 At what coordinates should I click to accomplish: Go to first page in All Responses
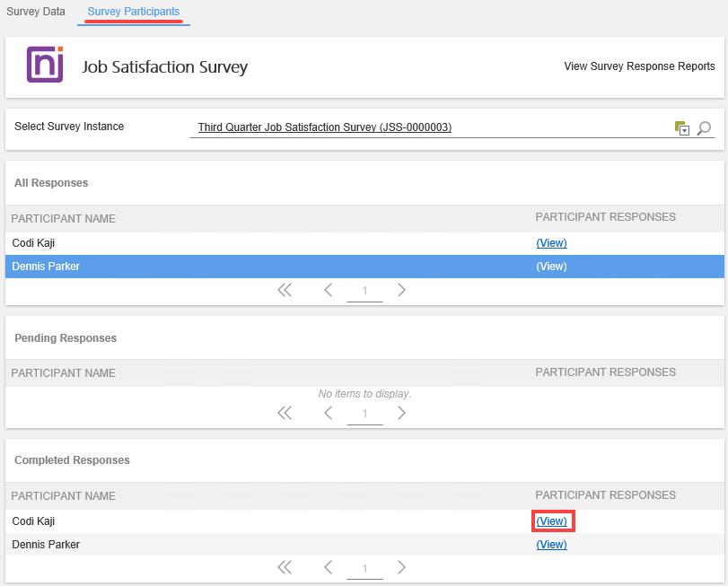coord(285,290)
